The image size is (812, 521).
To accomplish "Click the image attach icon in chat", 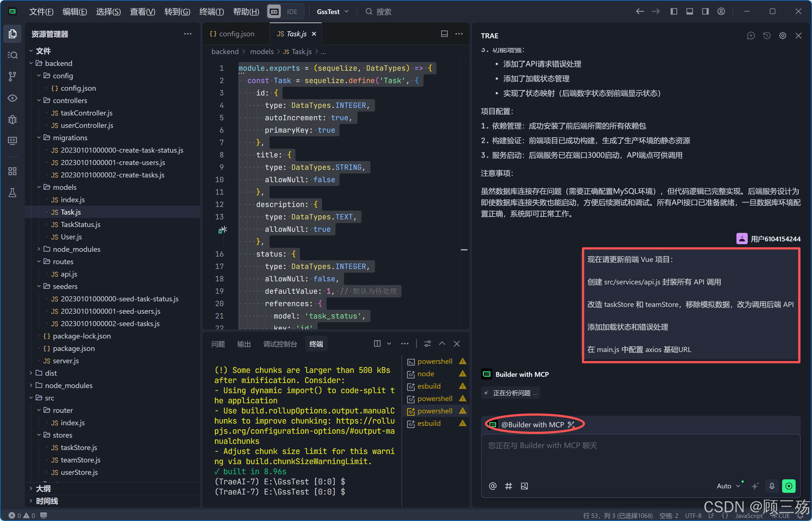I will (x=524, y=486).
